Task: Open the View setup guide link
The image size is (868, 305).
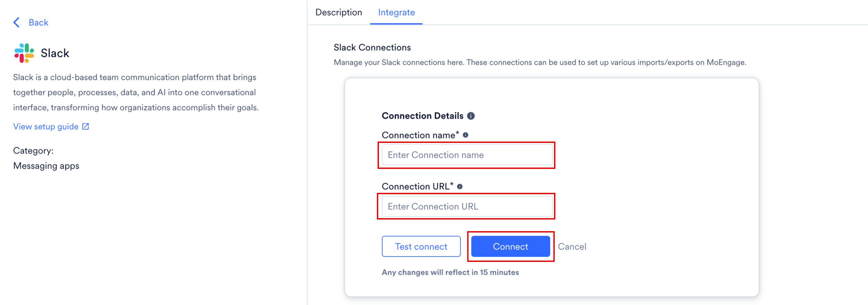Action: (46, 127)
